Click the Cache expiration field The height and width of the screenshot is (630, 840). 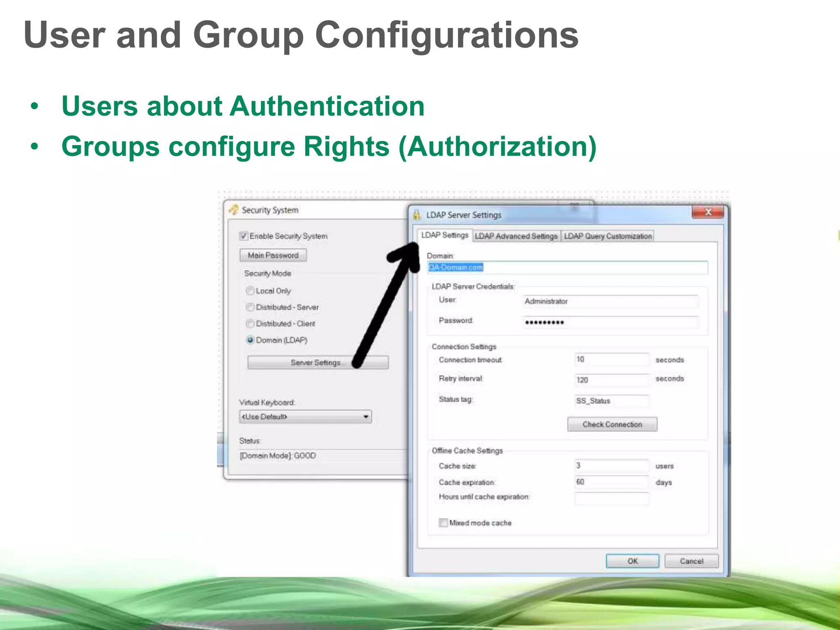[612, 482]
